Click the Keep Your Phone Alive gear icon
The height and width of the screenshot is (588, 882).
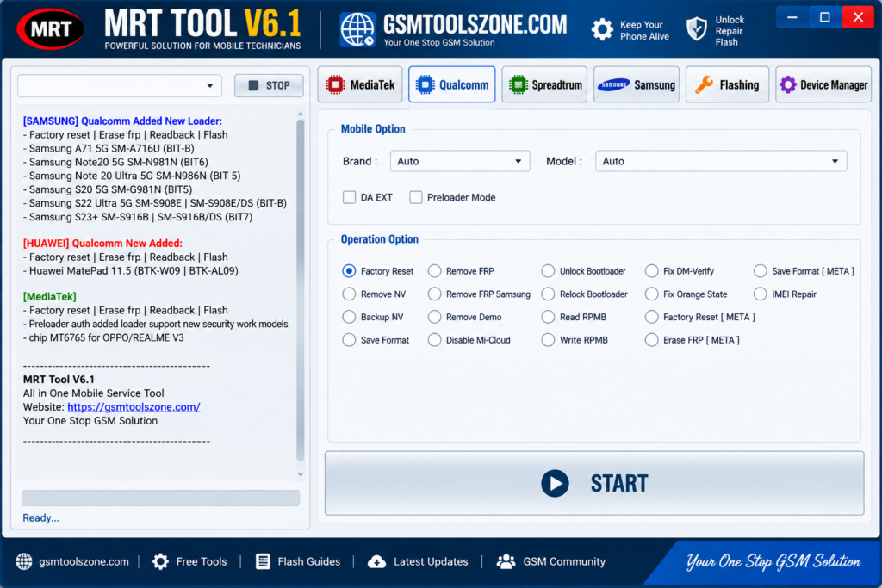pyautogui.click(x=602, y=29)
